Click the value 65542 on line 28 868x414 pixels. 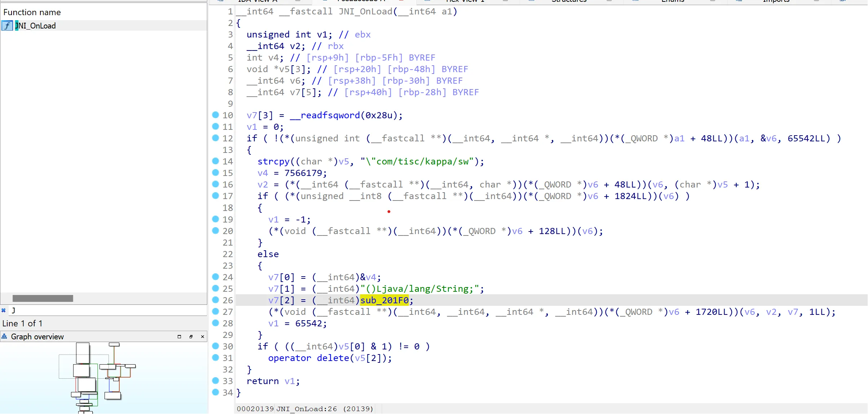click(309, 323)
